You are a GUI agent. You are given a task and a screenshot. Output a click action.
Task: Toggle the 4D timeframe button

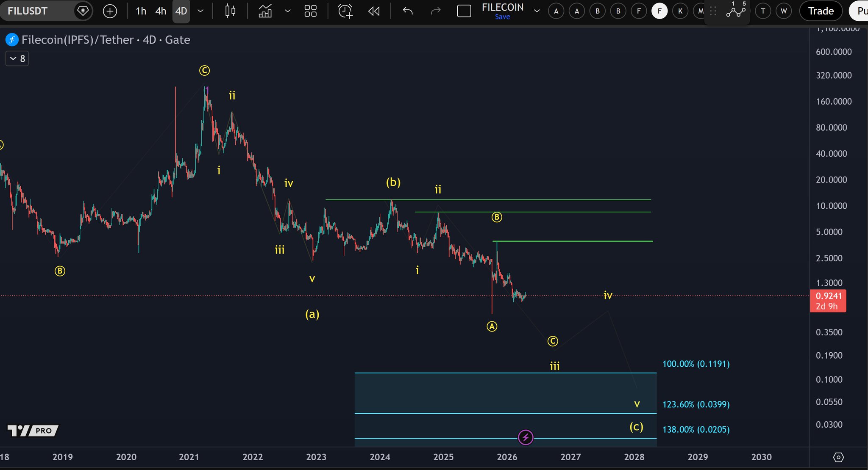(181, 11)
